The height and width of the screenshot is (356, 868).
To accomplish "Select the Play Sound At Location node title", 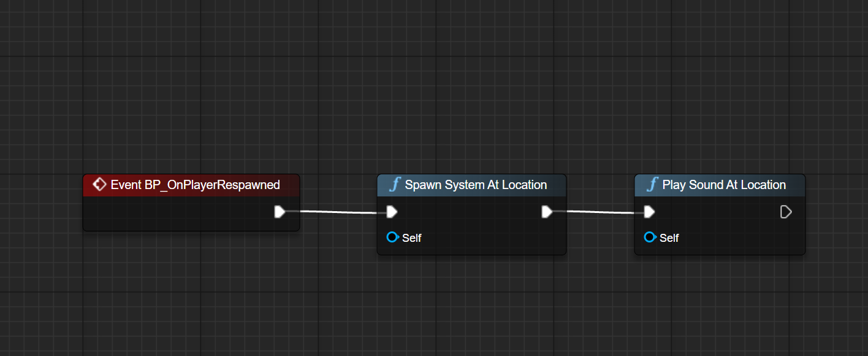I will pos(724,185).
